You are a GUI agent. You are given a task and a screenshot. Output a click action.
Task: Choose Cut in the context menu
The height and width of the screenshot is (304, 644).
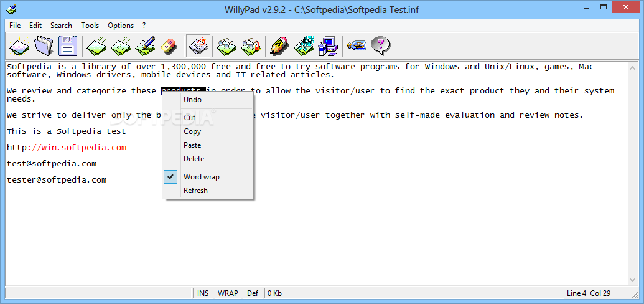tap(208, 118)
